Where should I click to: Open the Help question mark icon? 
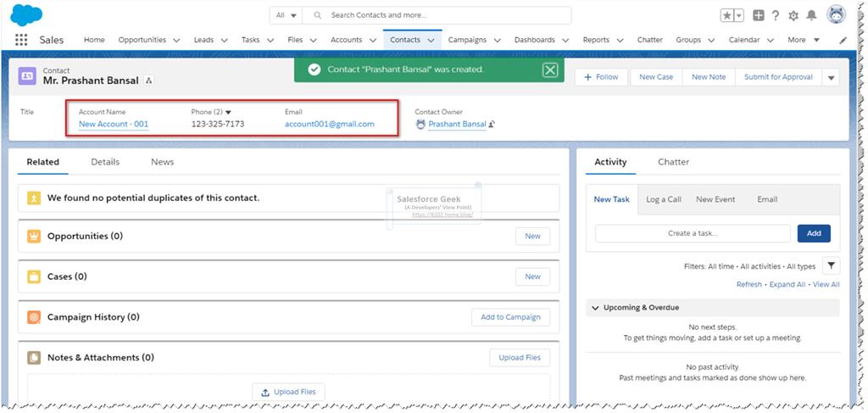[x=776, y=15]
